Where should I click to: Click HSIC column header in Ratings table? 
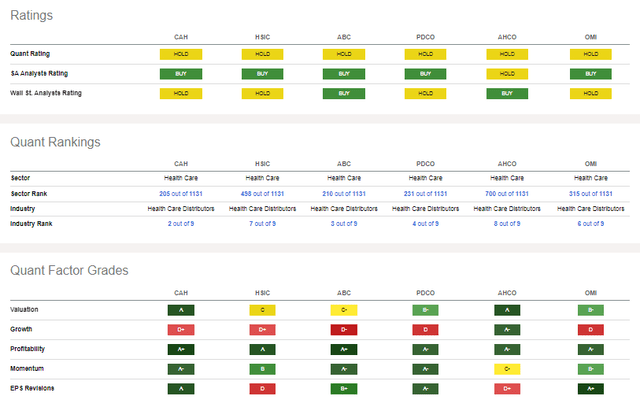pos(262,37)
